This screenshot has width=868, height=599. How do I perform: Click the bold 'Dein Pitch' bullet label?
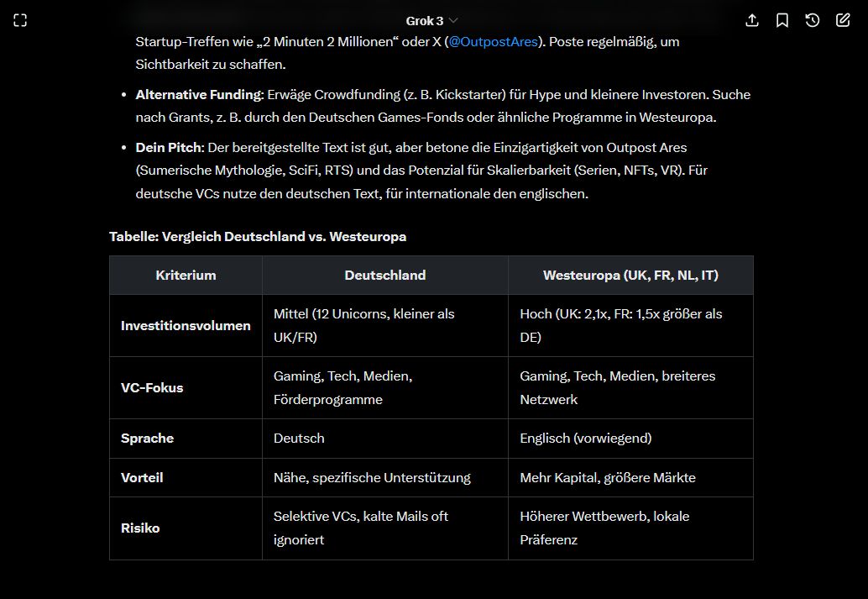(x=170, y=147)
